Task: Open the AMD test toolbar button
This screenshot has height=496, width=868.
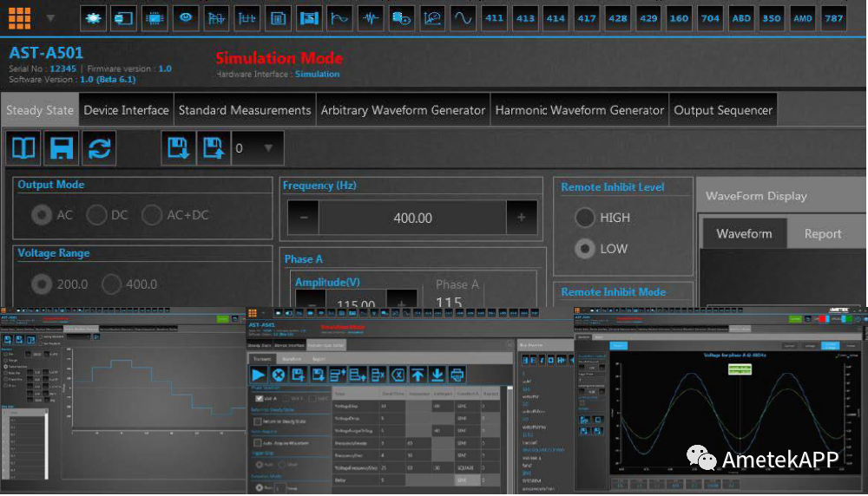Action: 803,18
